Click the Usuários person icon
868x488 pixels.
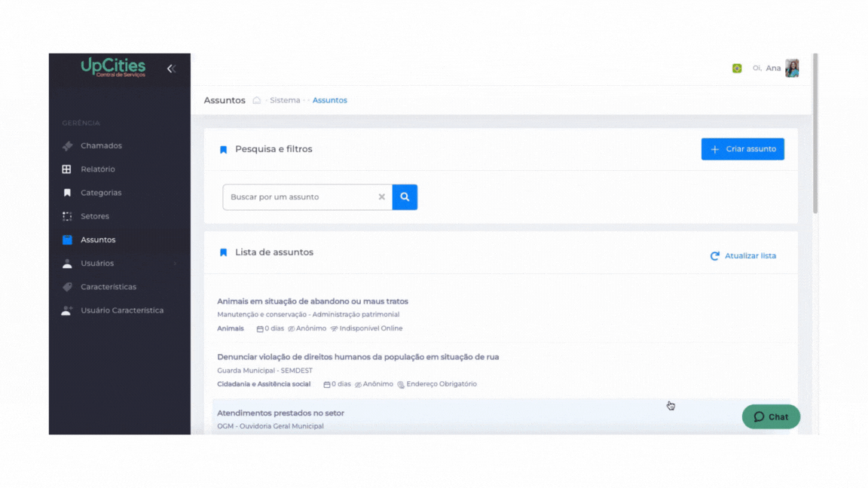[x=67, y=264]
